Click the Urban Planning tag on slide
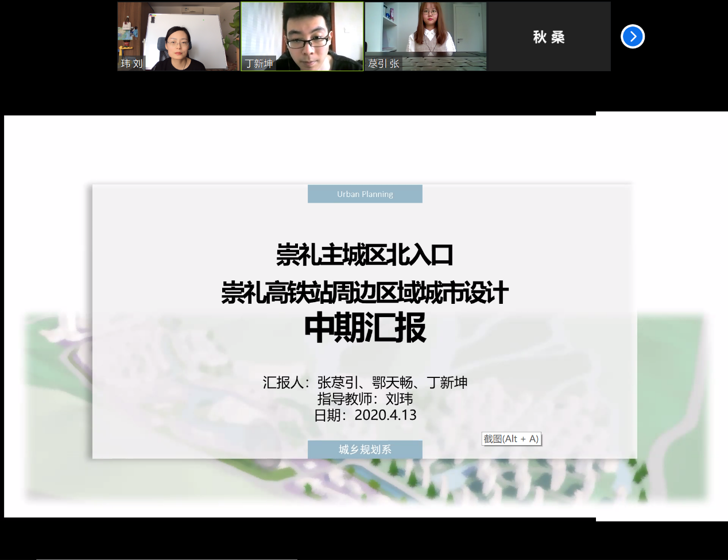The width and height of the screenshot is (728, 560). [x=365, y=194]
